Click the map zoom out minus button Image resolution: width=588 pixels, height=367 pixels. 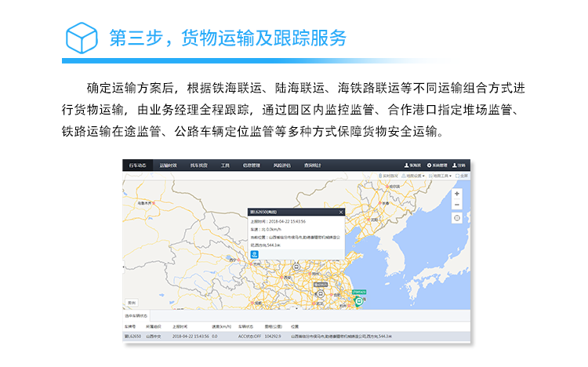(x=457, y=205)
